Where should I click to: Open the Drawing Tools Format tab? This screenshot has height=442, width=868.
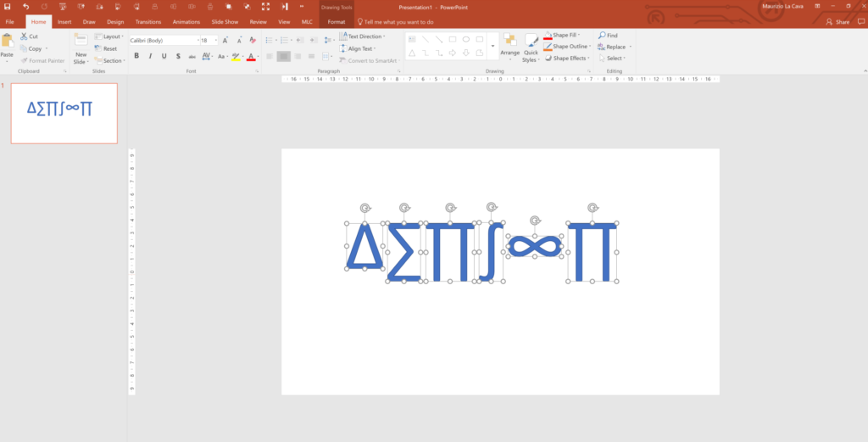click(x=337, y=22)
